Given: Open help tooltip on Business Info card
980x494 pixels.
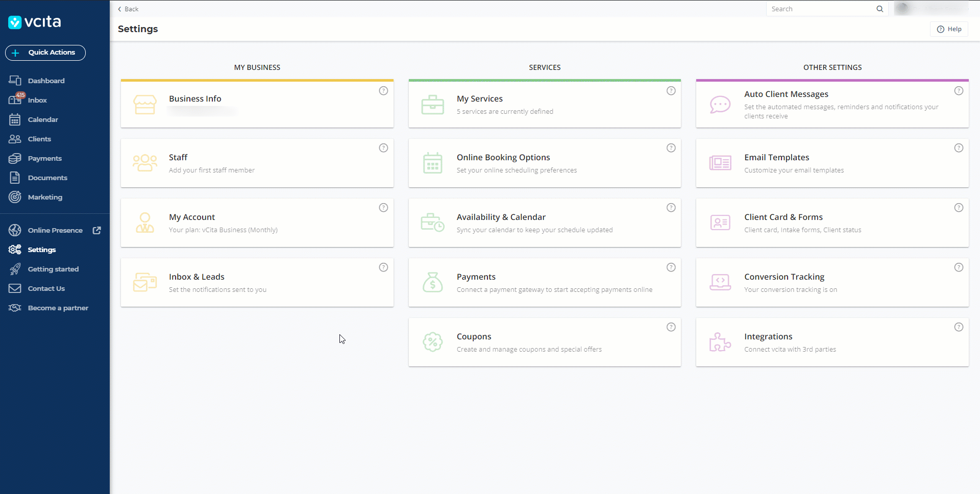Looking at the screenshot, I should click(383, 91).
